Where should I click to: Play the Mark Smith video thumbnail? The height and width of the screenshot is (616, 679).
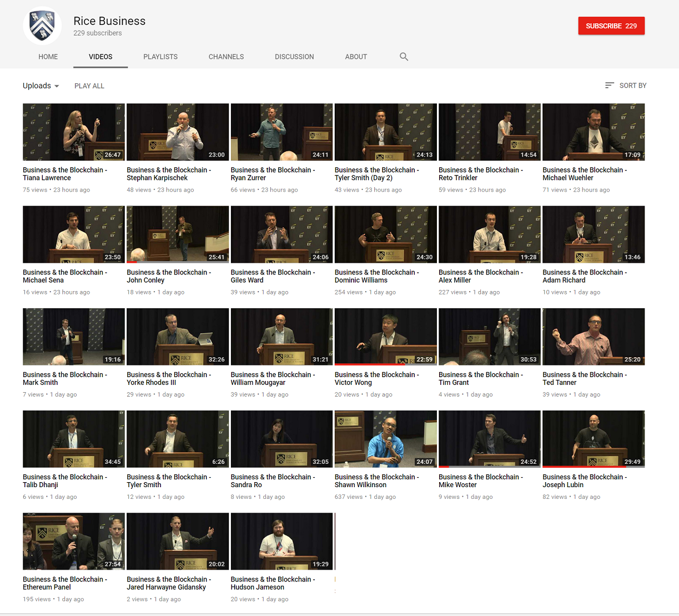tap(74, 337)
